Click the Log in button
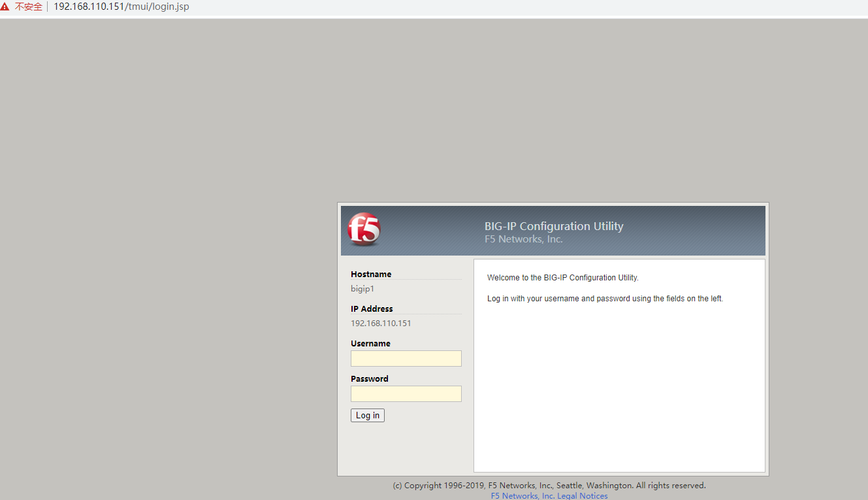The height and width of the screenshot is (500, 868). point(368,416)
